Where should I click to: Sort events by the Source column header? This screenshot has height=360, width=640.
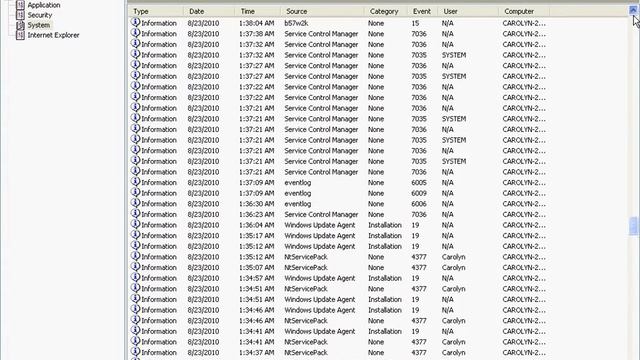[322, 11]
